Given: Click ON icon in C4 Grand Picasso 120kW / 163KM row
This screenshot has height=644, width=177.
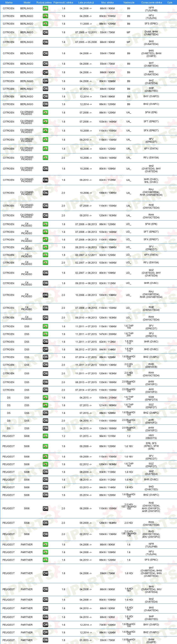Looking at the screenshot, I should tap(45, 215).
